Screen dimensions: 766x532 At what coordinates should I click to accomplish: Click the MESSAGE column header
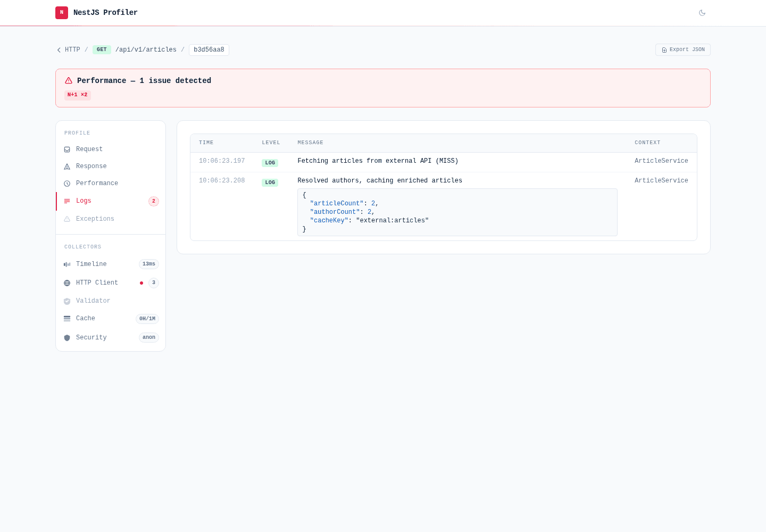coord(310,143)
